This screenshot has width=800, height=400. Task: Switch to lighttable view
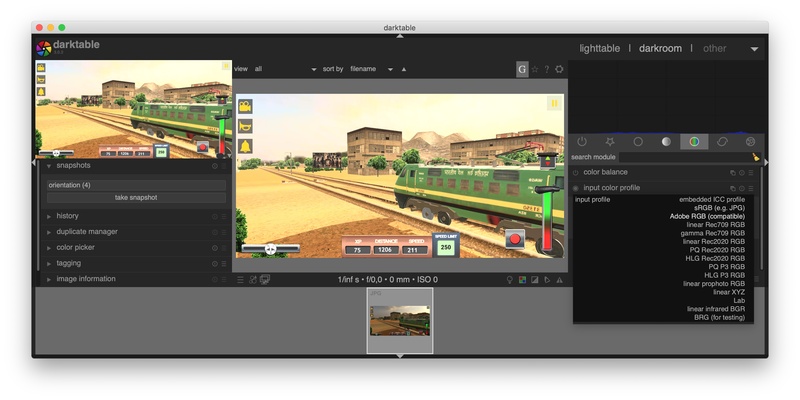(x=599, y=48)
